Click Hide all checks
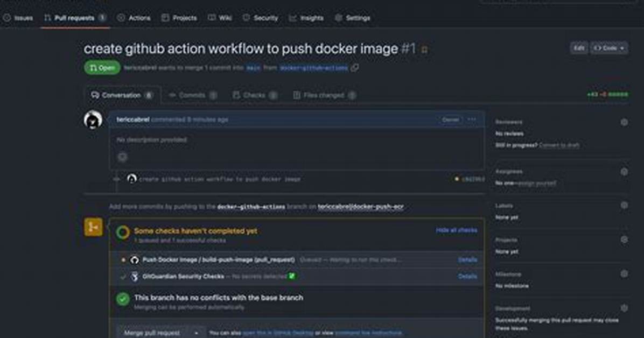Viewport: 644px width, 338px height. pyautogui.click(x=456, y=230)
